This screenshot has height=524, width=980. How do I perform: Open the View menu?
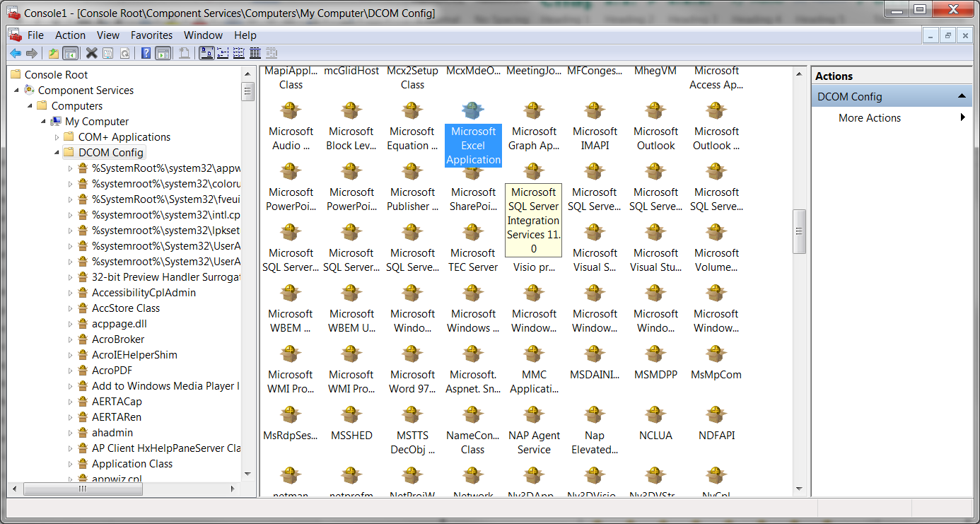[x=108, y=35]
